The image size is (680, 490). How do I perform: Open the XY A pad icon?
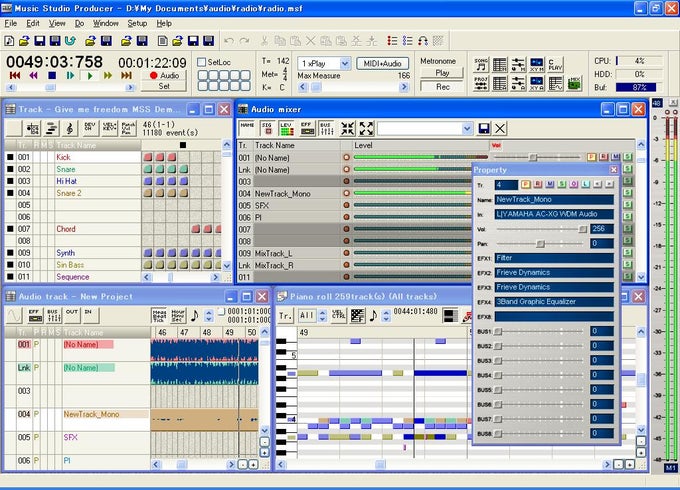537,83
